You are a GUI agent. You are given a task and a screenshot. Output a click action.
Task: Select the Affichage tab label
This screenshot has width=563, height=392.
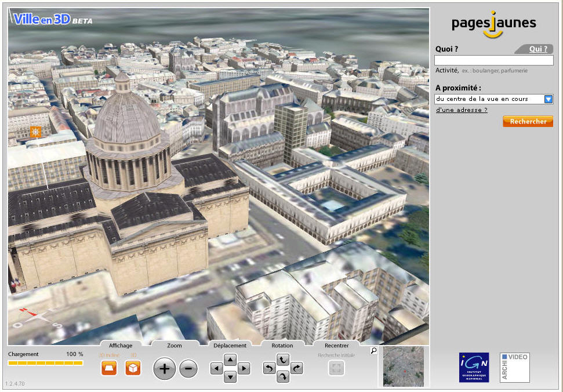(121, 346)
